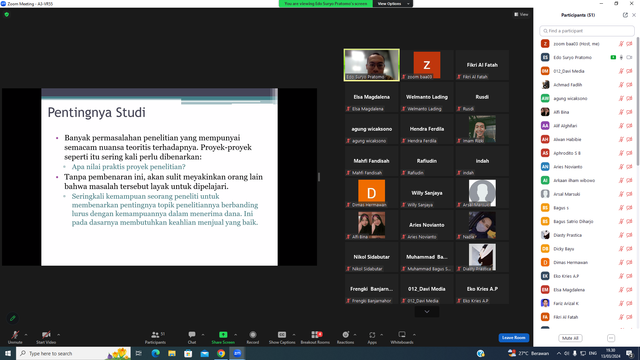Viewport: 640px width, 360px height.
Task: Click muted mic icon of Aries Novianto row
Action: (x=621, y=167)
